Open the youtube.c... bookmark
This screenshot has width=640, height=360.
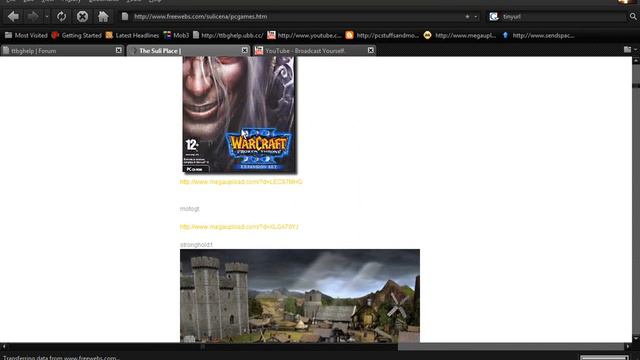point(304,36)
